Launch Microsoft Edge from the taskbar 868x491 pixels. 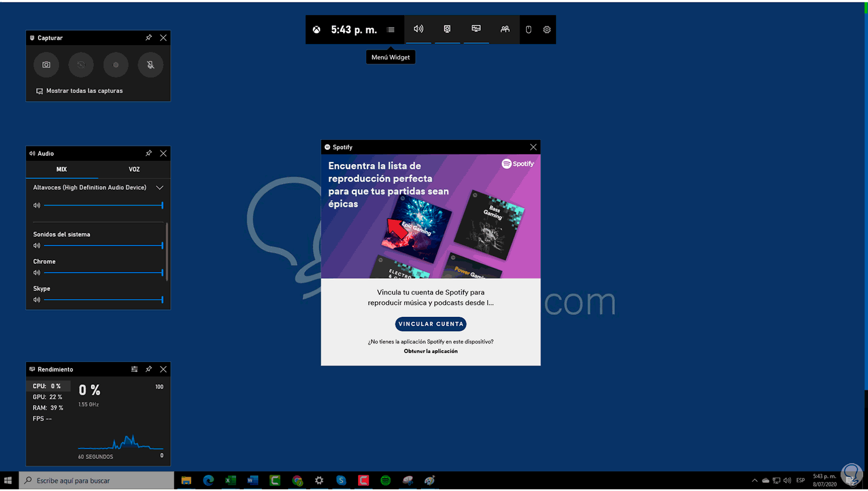tap(208, 481)
